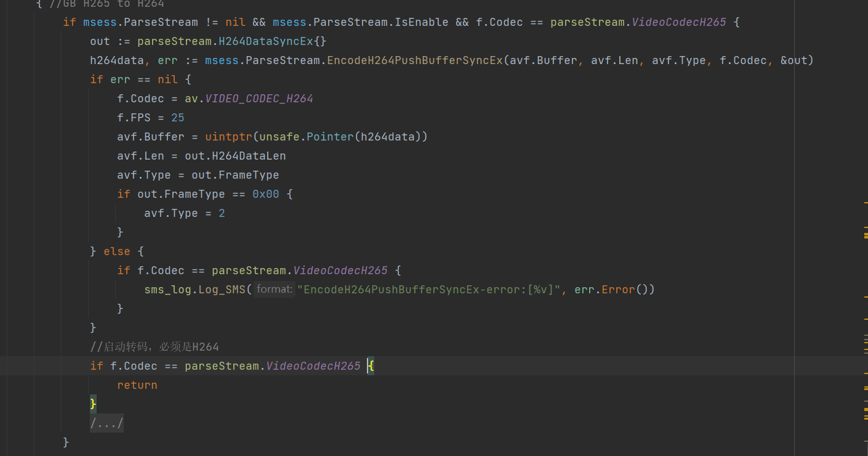Click the 'err == nil' condition

(x=144, y=79)
